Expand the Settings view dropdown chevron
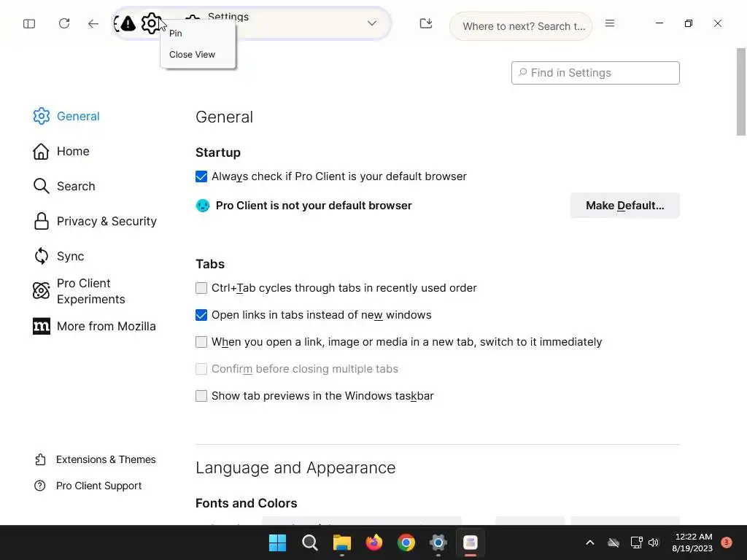The height and width of the screenshot is (560, 747). [371, 23]
